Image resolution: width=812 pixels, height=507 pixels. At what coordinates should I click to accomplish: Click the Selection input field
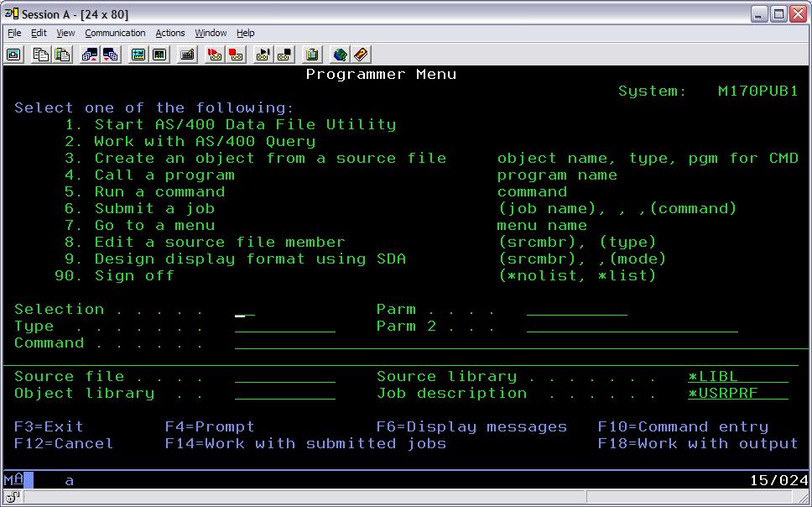click(x=244, y=310)
